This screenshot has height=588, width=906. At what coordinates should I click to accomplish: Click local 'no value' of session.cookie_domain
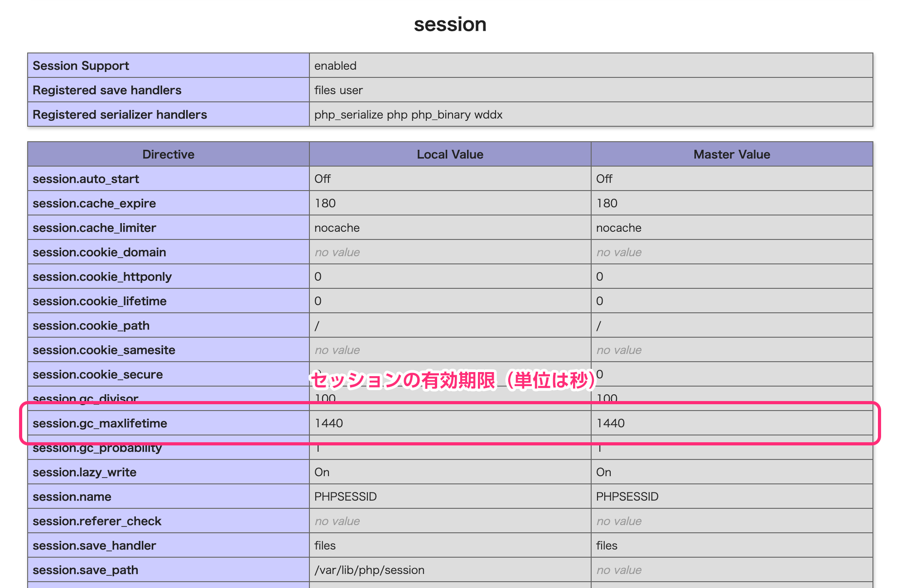[337, 252]
